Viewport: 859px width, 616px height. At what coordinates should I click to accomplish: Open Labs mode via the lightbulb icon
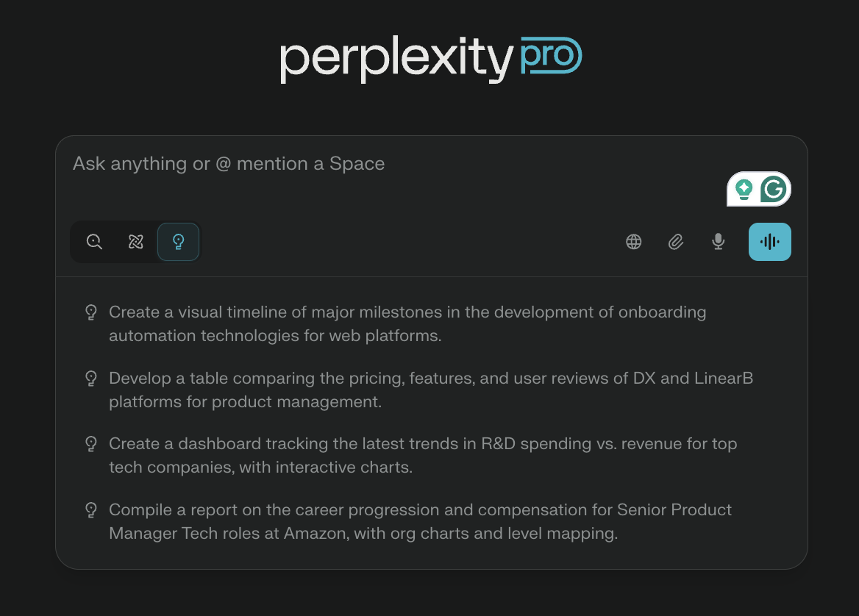click(x=178, y=241)
